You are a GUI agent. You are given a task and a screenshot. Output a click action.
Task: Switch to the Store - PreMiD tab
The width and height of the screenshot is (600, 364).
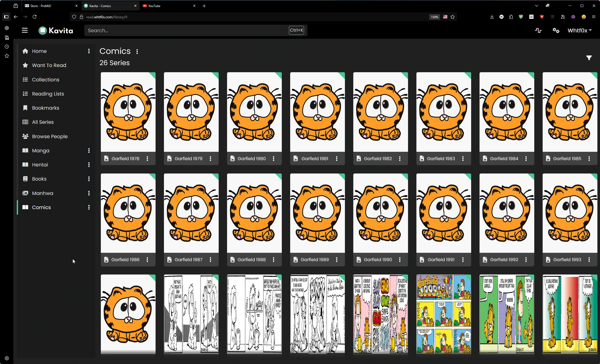click(x=40, y=6)
